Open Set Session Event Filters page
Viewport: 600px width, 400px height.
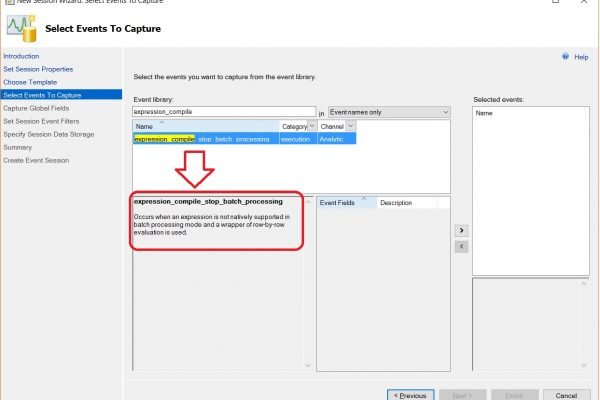pos(41,121)
